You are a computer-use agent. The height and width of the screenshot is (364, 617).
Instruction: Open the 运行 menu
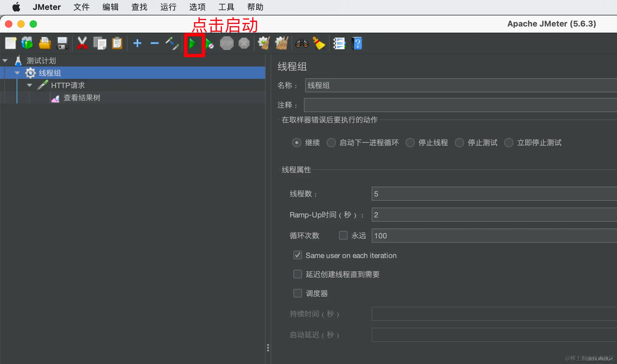click(168, 7)
